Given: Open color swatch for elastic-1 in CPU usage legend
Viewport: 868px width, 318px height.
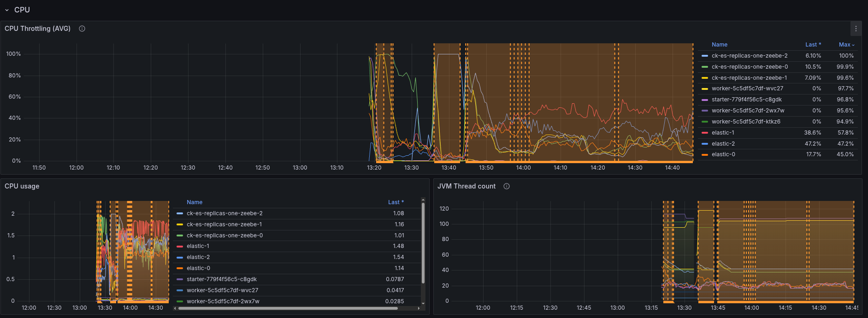Looking at the screenshot, I should (x=180, y=246).
